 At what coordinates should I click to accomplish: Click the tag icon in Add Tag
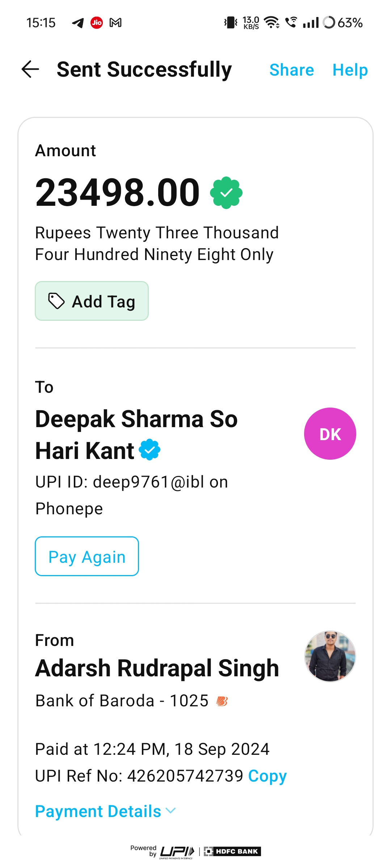[56, 301]
